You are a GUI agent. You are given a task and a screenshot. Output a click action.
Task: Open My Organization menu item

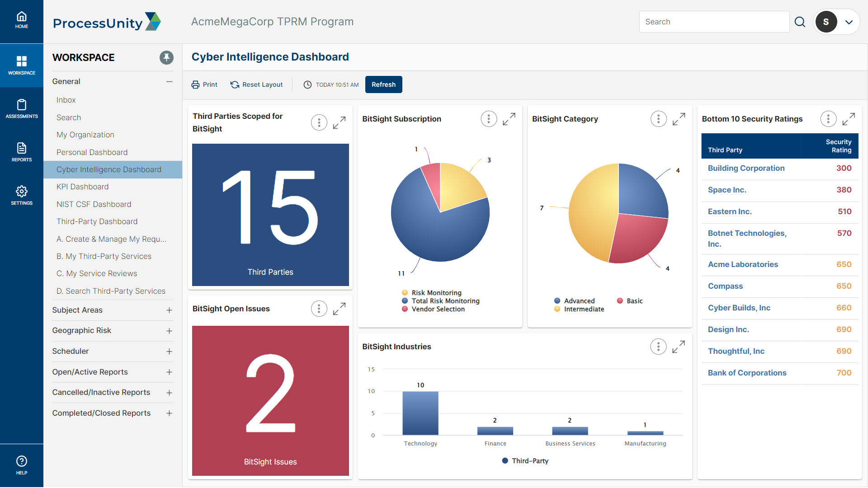coord(85,135)
